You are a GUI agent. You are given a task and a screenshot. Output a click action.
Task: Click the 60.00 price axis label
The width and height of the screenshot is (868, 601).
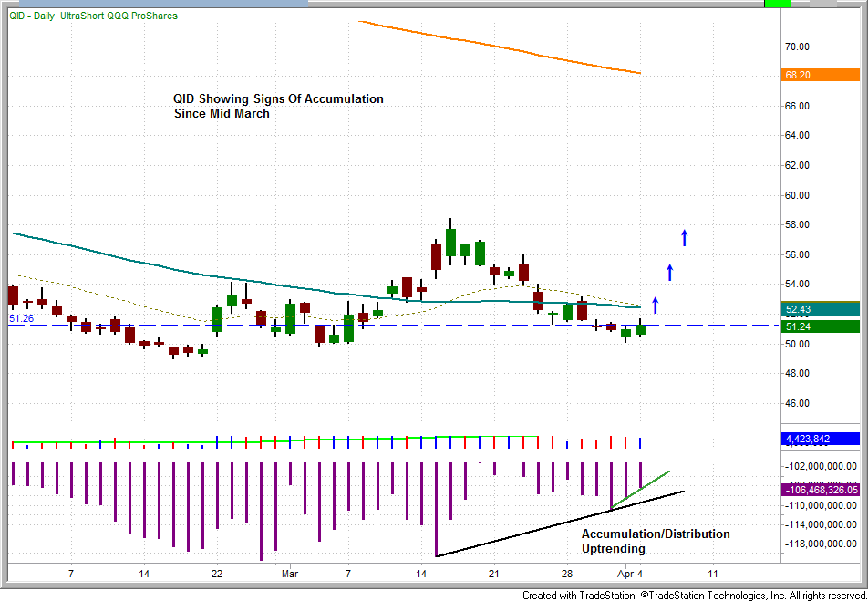coord(797,195)
